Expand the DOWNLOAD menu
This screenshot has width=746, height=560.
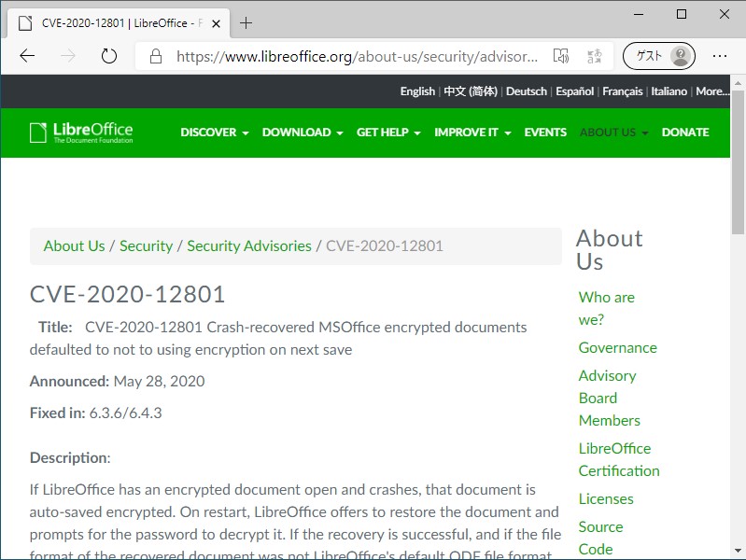(x=303, y=133)
